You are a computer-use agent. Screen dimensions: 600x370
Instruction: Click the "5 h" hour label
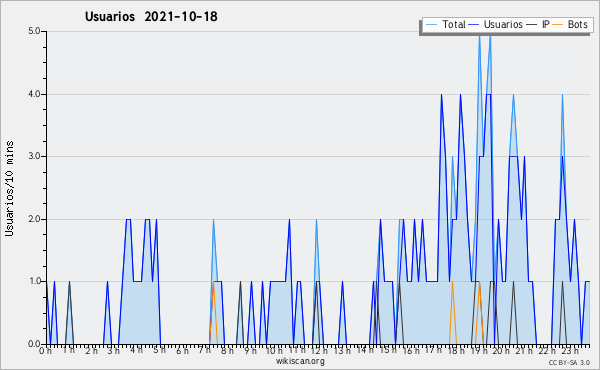click(x=160, y=350)
